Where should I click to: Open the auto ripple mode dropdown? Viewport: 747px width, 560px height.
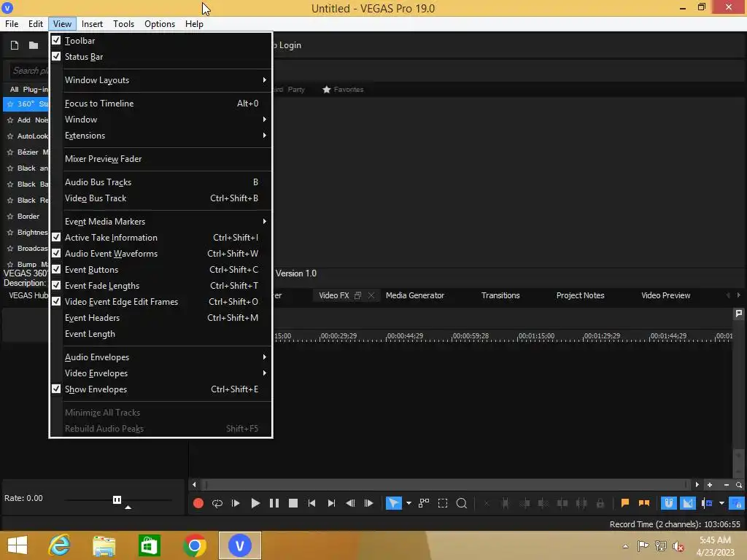click(x=721, y=503)
